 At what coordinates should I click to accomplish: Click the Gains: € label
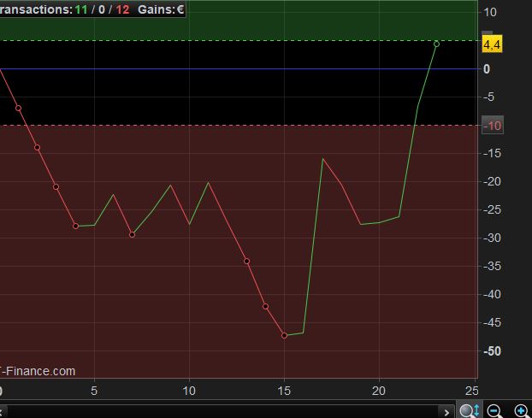click(x=161, y=9)
